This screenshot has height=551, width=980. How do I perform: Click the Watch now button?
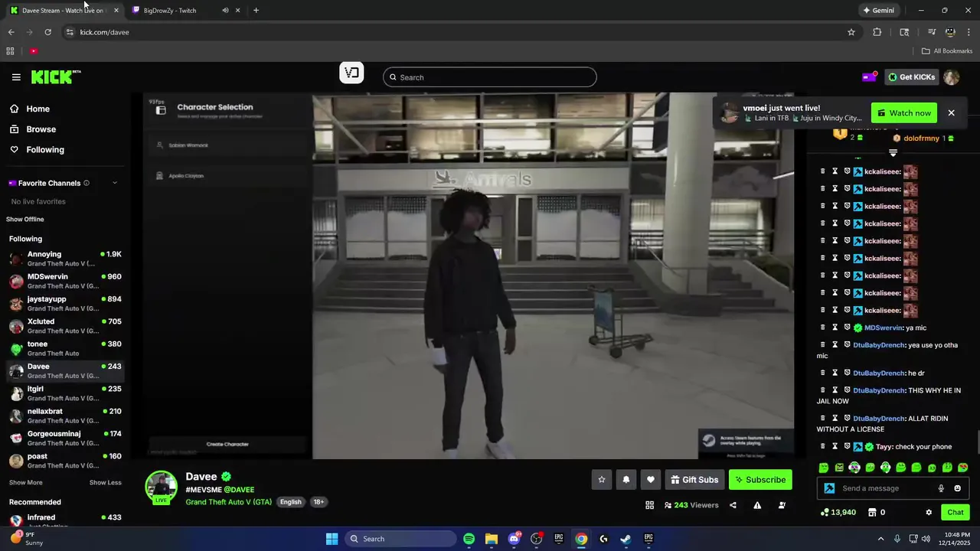point(904,113)
